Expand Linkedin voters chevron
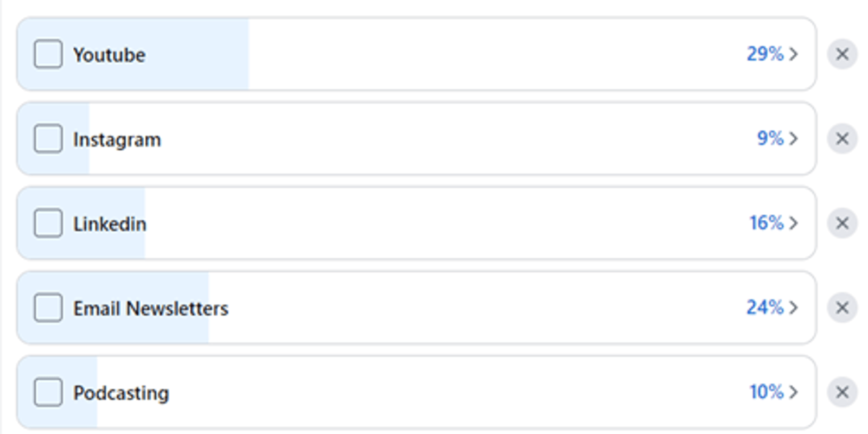Screen dimensions: 868x434 (x=794, y=223)
